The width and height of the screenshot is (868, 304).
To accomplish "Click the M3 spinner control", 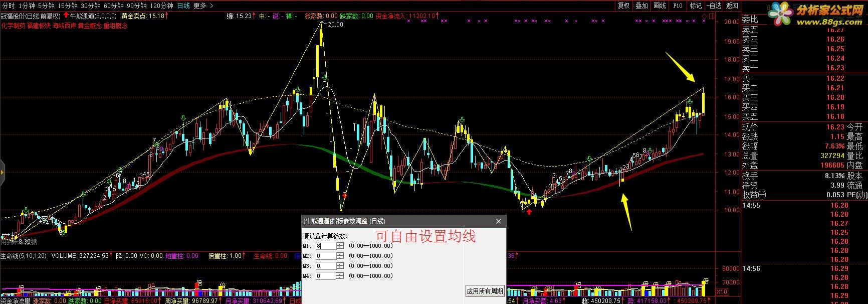I will tap(340, 266).
